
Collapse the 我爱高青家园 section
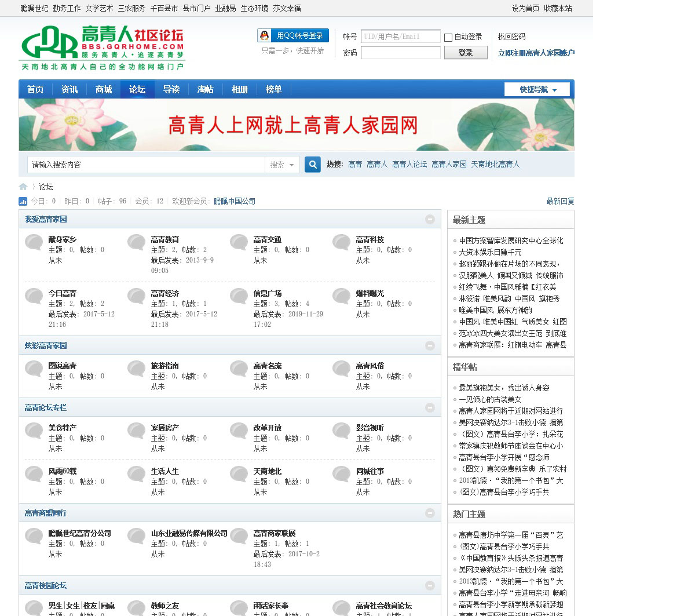[x=430, y=220]
